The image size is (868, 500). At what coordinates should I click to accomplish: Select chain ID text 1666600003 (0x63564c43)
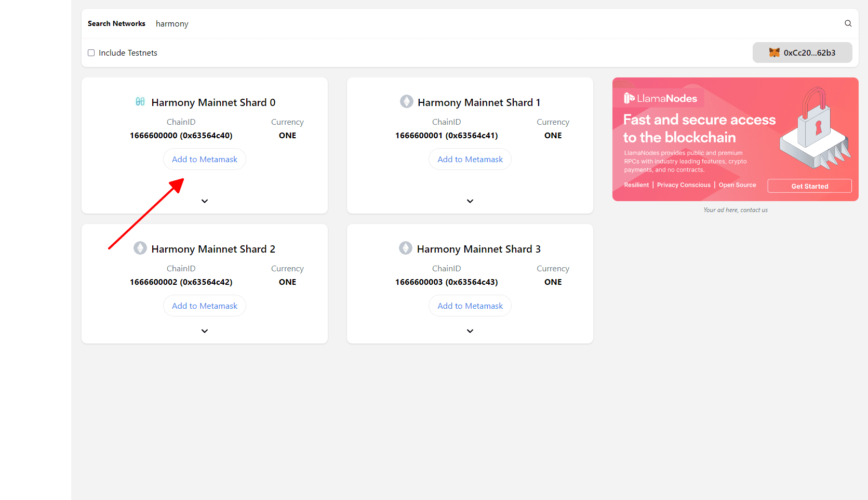pos(447,282)
